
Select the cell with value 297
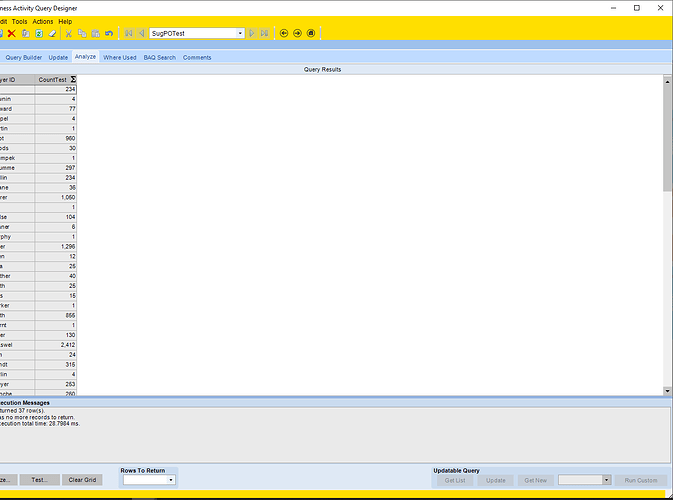click(x=56, y=168)
